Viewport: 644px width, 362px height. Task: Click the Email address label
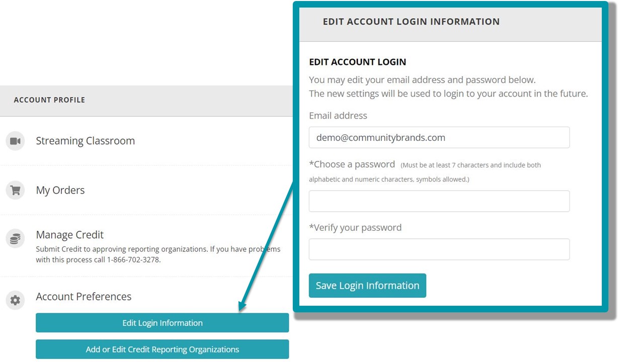(338, 116)
